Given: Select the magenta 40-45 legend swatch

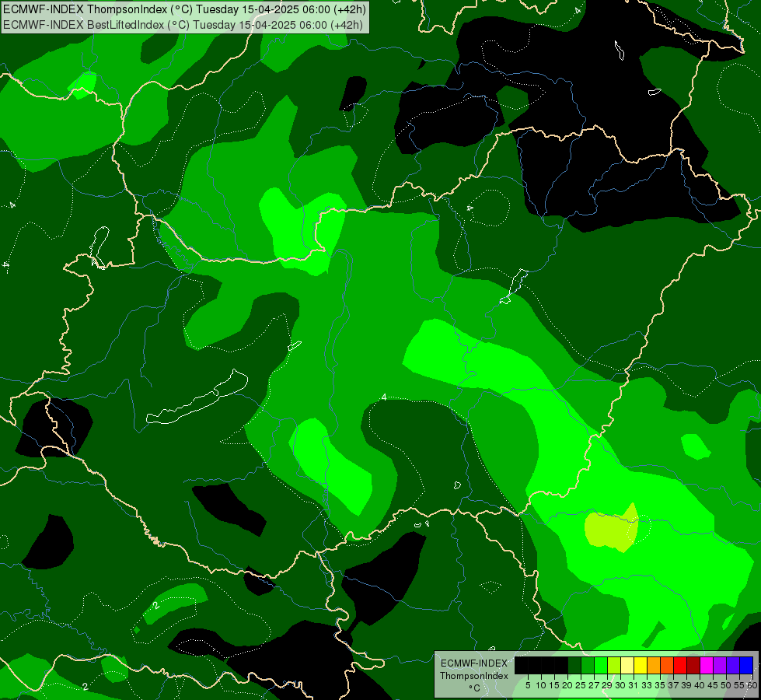Looking at the screenshot, I should 707,665.
